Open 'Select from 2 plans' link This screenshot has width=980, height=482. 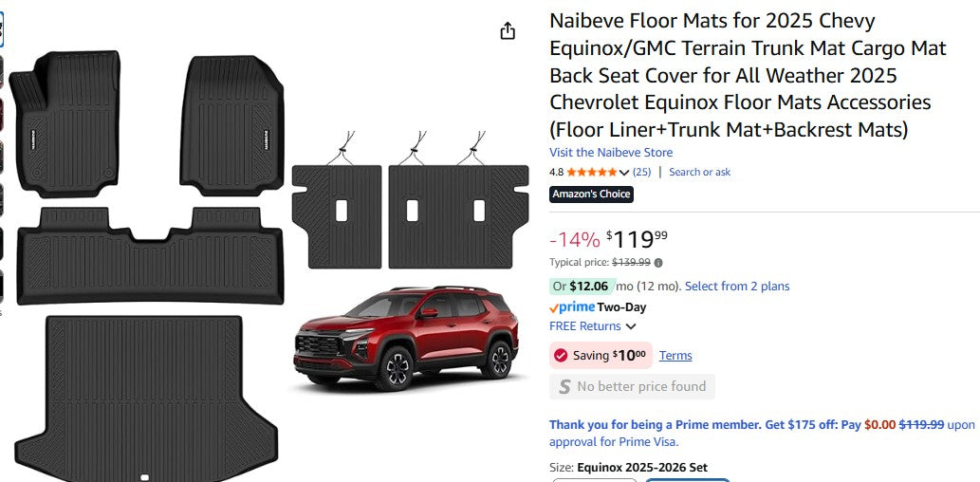[736, 287]
